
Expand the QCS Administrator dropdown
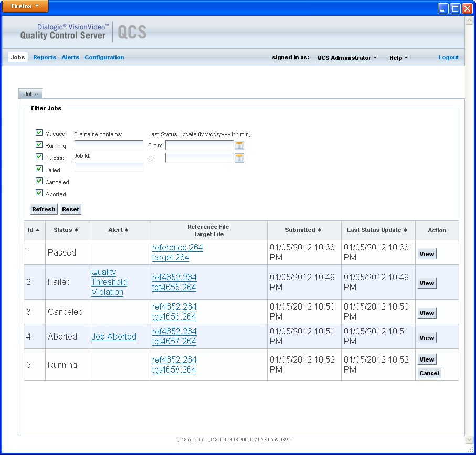click(347, 58)
